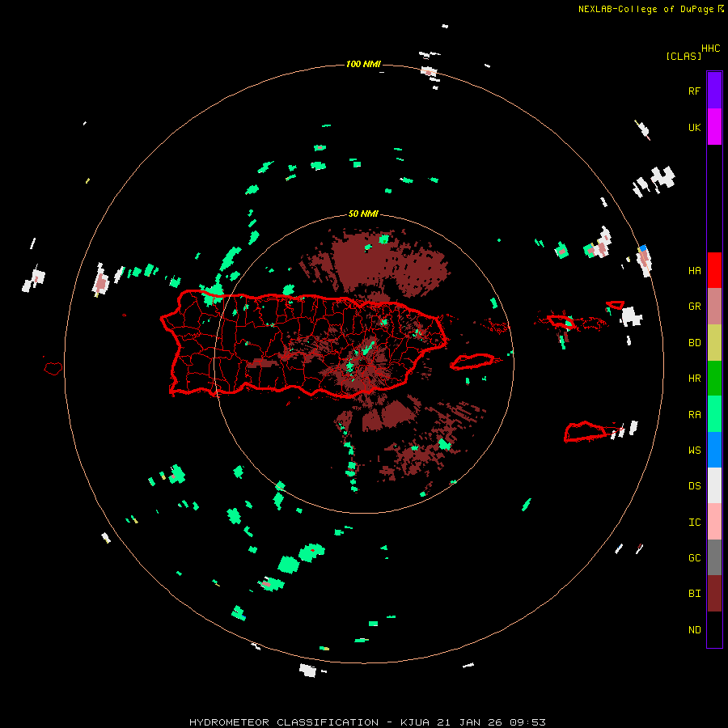Click the DS white legend swatch
Image resolution: width=728 pixels, height=728 pixels.
pyautogui.click(x=714, y=485)
